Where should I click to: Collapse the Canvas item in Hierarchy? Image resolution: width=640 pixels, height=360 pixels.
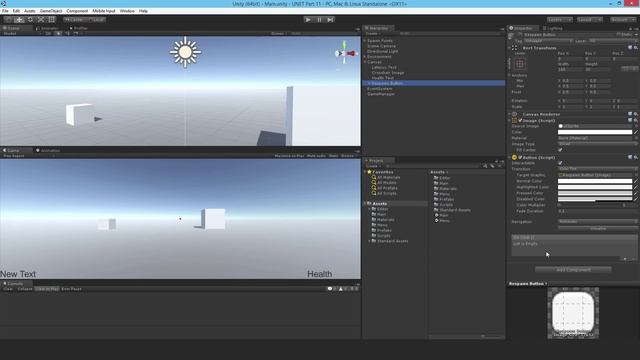click(365, 62)
